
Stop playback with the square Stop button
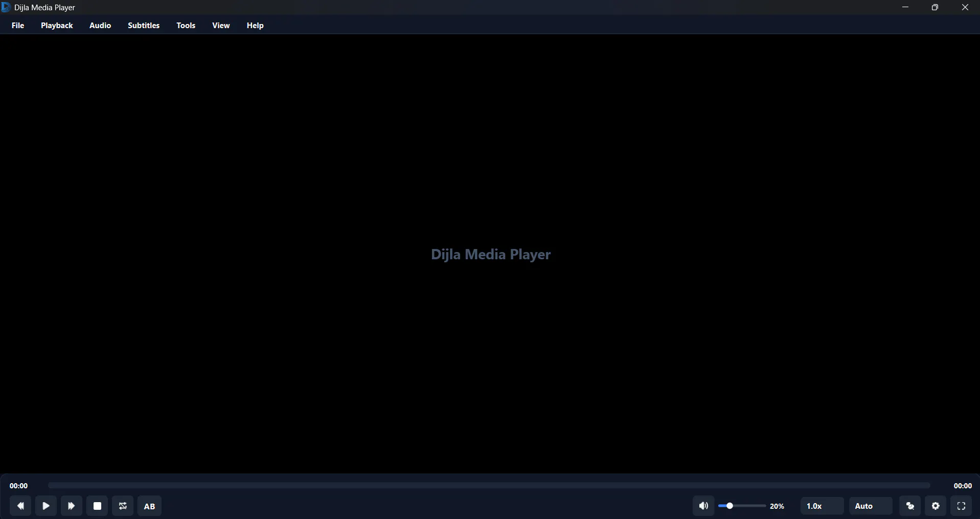[97, 506]
